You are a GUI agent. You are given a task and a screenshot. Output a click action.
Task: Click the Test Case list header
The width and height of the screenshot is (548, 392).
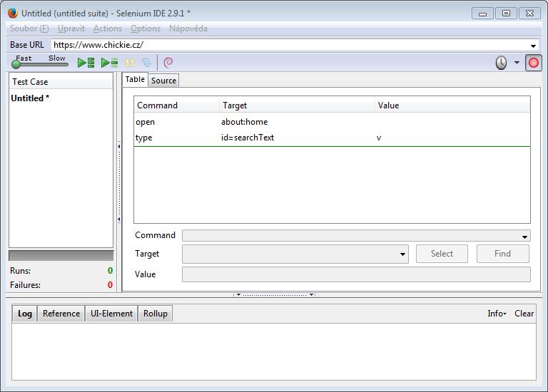point(61,82)
